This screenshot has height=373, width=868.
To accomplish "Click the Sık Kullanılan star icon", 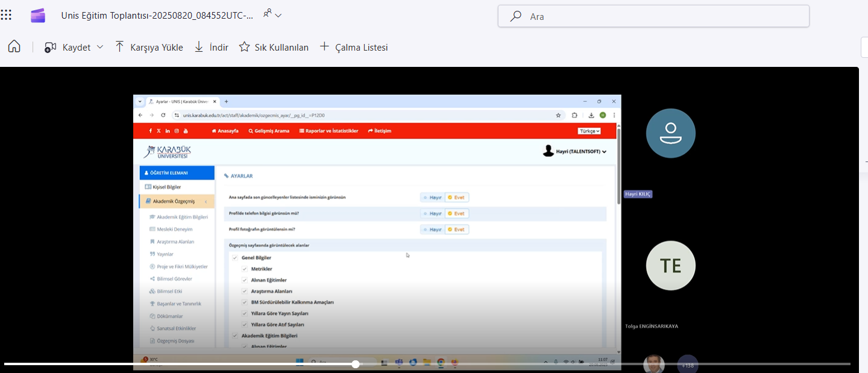I will pyautogui.click(x=244, y=47).
